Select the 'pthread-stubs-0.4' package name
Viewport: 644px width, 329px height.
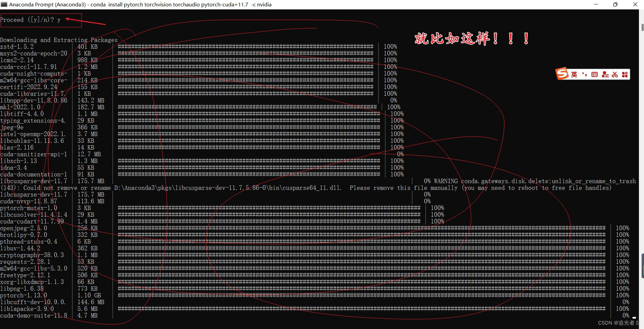pyautogui.click(x=29, y=242)
